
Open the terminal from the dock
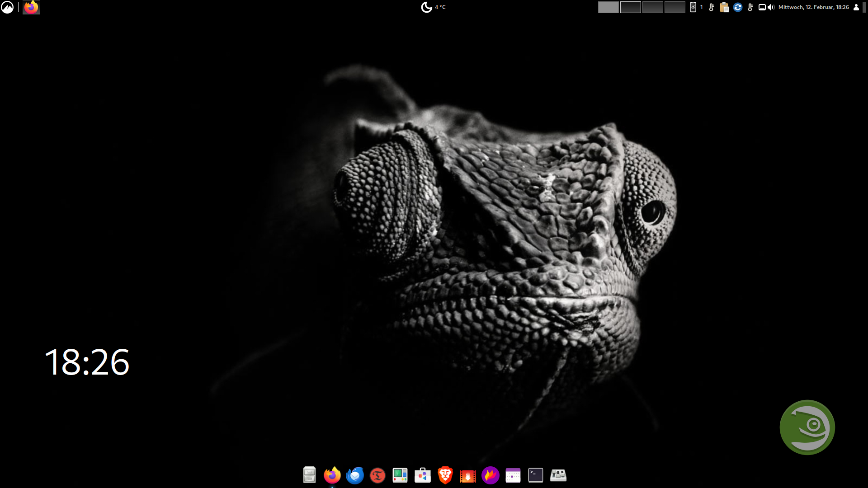click(x=536, y=475)
